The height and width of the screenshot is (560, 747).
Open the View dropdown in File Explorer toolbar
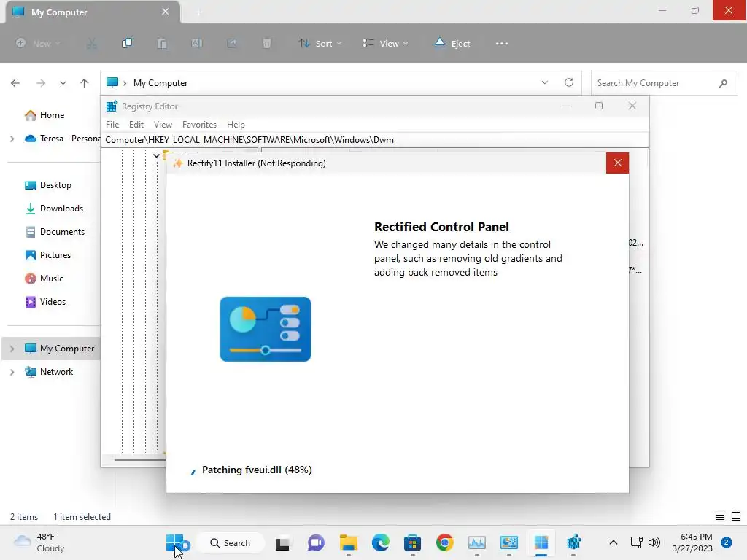pos(385,43)
